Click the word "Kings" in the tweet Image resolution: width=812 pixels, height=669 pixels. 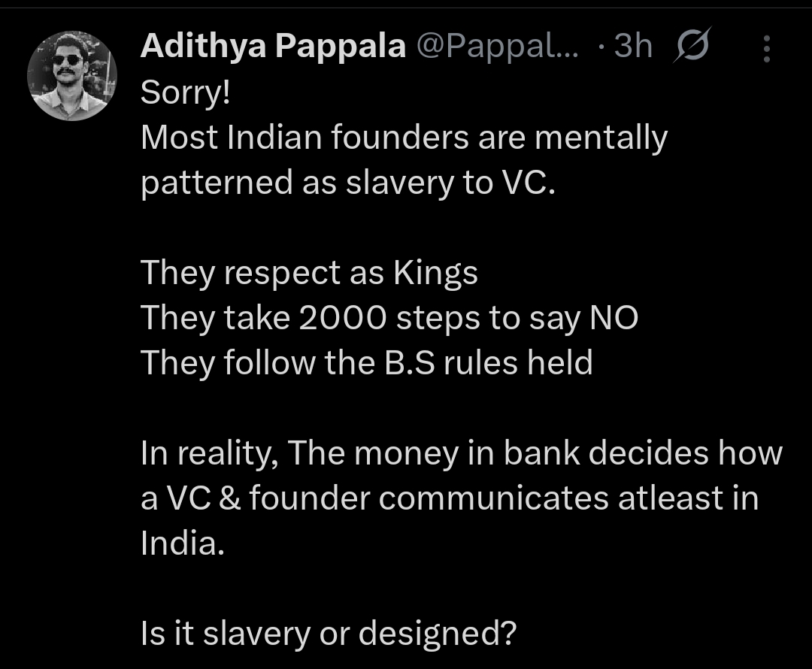[435, 274]
